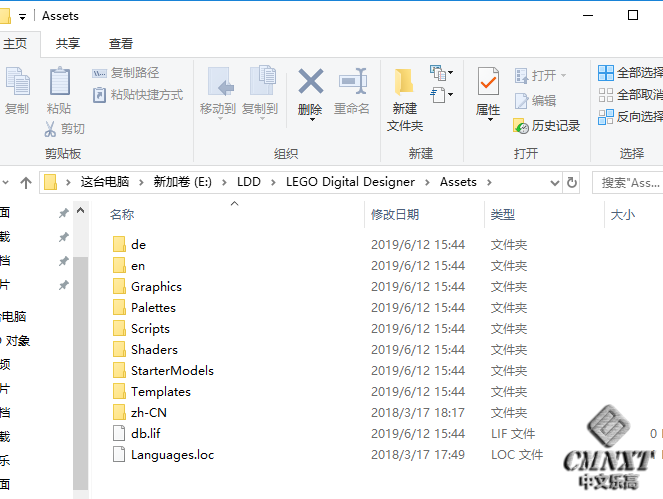
Task: Click Invert selection (反向选择) option
Action: click(x=631, y=117)
